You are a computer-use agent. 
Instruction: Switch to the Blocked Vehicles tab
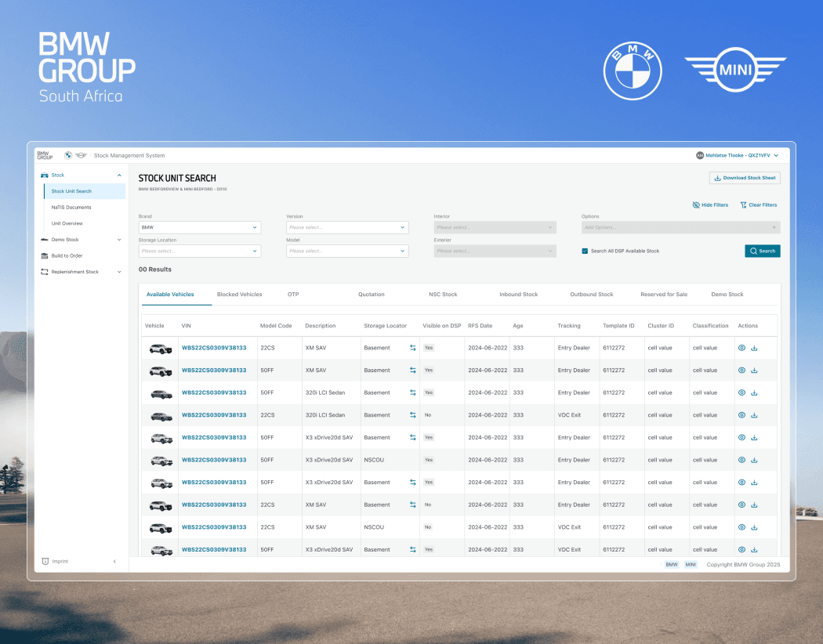239,295
